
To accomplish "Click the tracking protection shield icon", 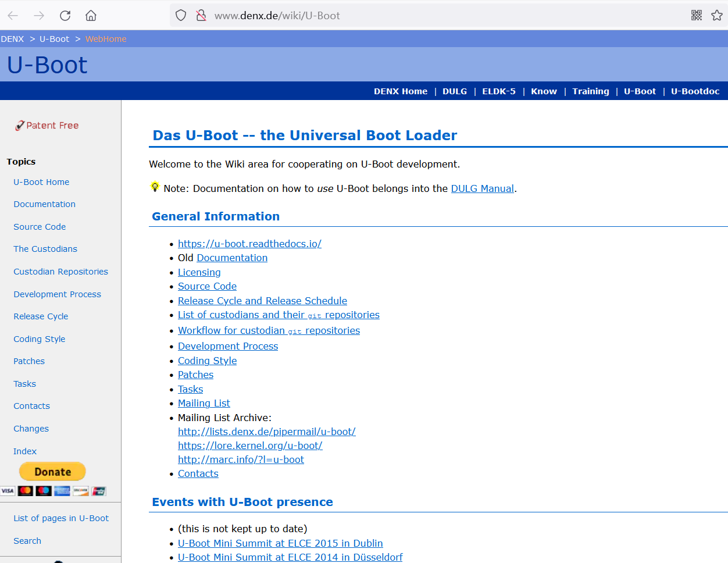I will coord(180,15).
